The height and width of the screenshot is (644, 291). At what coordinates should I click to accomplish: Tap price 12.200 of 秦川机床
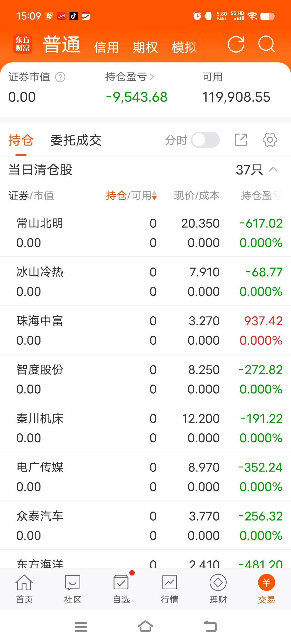(x=201, y=419)
